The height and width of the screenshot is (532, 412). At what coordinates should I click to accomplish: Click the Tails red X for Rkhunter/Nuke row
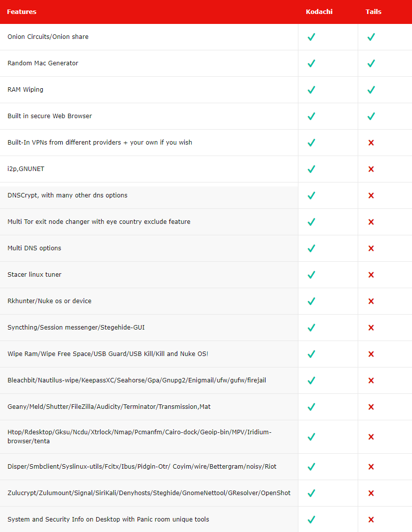coord(371,301)
